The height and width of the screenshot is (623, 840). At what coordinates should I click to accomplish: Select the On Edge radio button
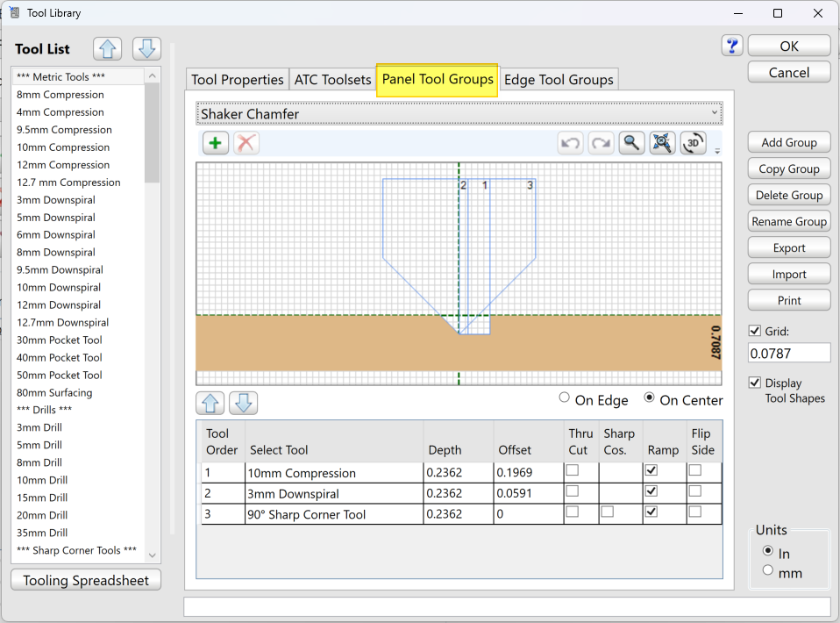tap(565, 398)
